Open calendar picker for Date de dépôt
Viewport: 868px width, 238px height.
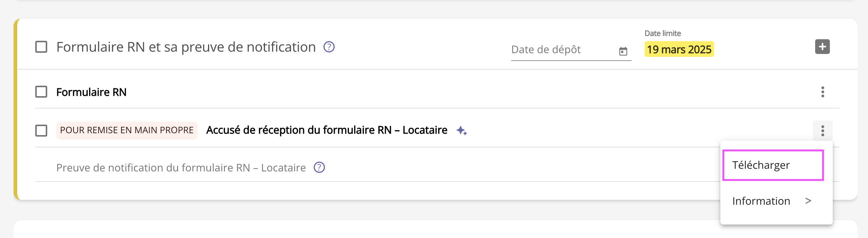[623, 51]
